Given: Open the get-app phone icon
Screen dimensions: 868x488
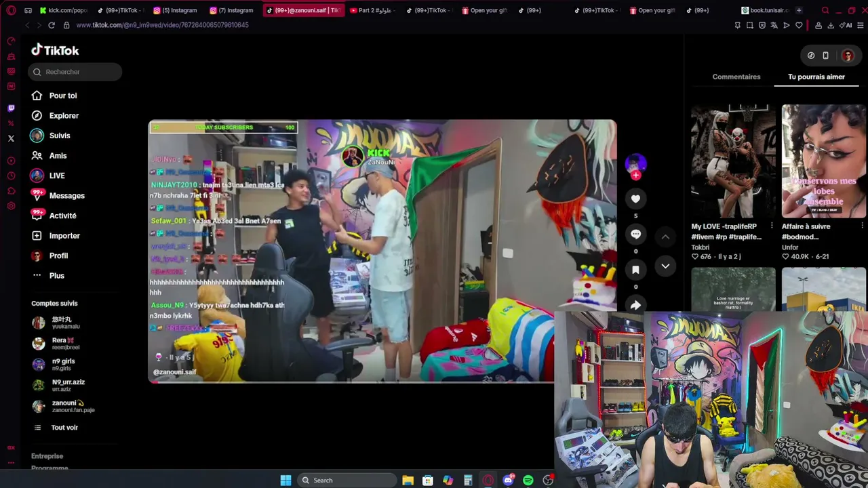Looking at the screenshot, I should tap(825, 56).
